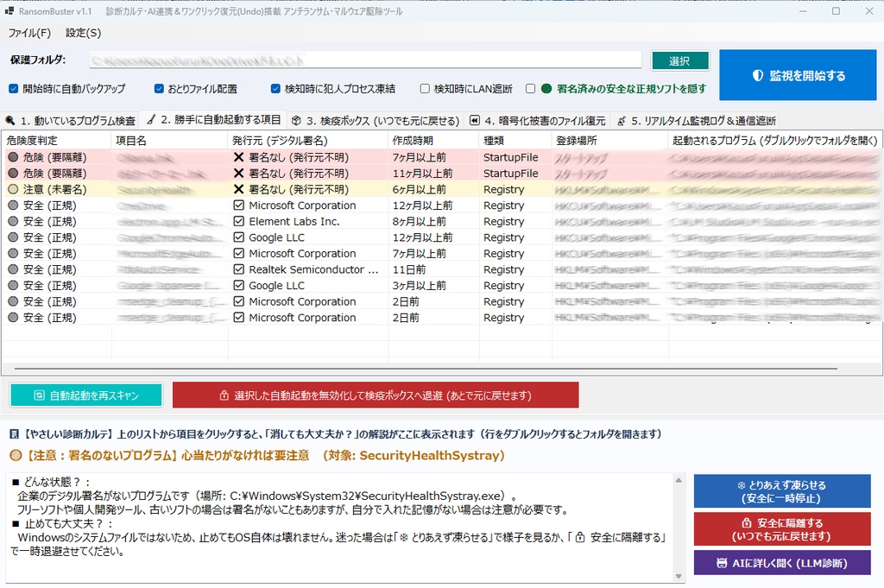This screenshot has width=884, height=588.
Task: Click the RansomBuster app icon in title bar
Action: tap(9, 10)
